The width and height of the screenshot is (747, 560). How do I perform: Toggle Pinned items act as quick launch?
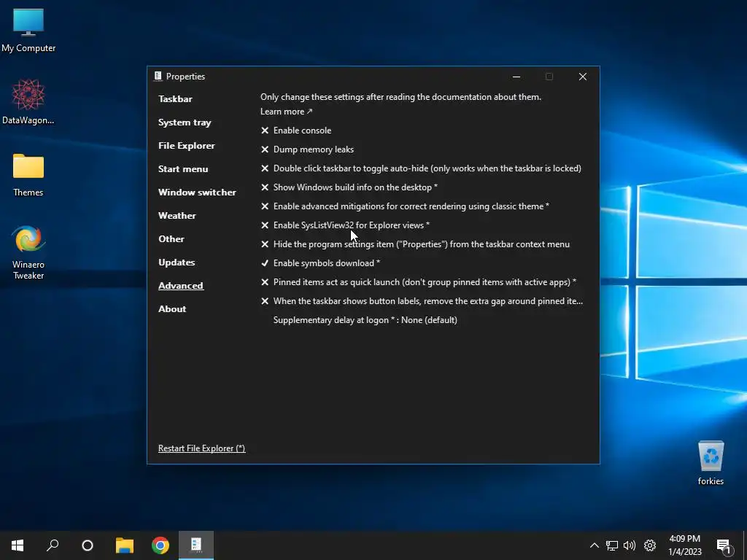pos(418,282)
